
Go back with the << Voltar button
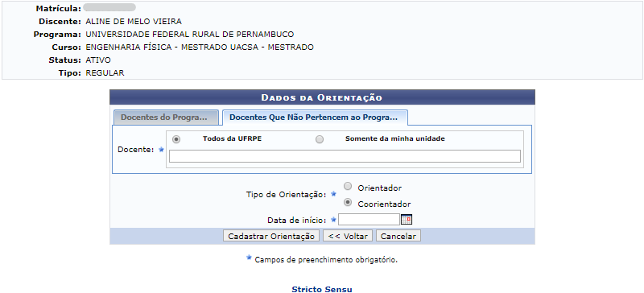[348, 237]
